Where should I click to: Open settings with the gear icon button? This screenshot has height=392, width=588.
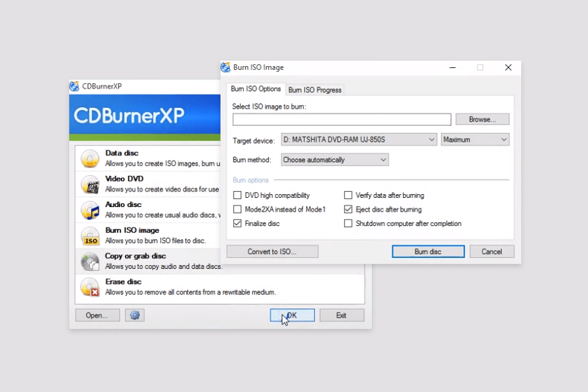coord(135,315)
